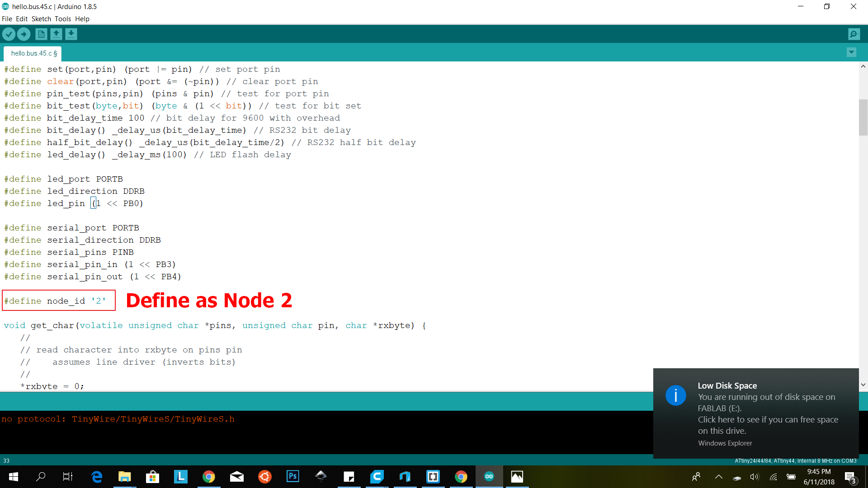Select the hello.bus.45.c tab
The width and height of the screenshot is (868, 488).
tap(33, 53)
